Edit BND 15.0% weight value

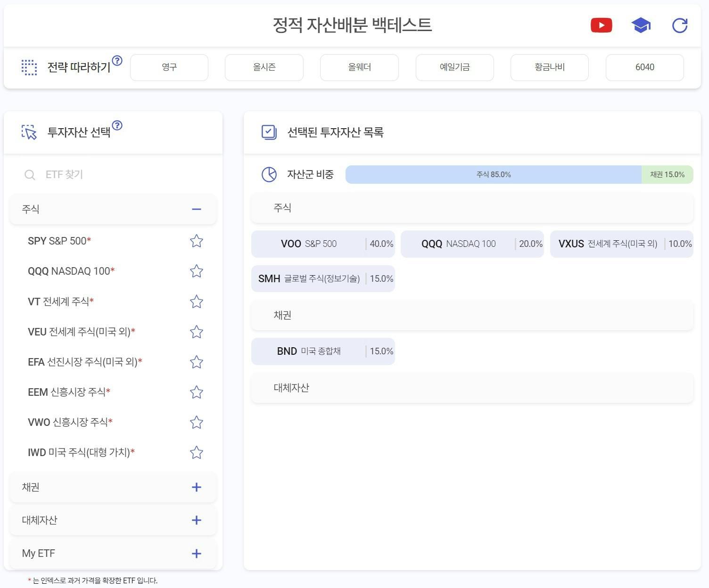(x=381, y=351)
